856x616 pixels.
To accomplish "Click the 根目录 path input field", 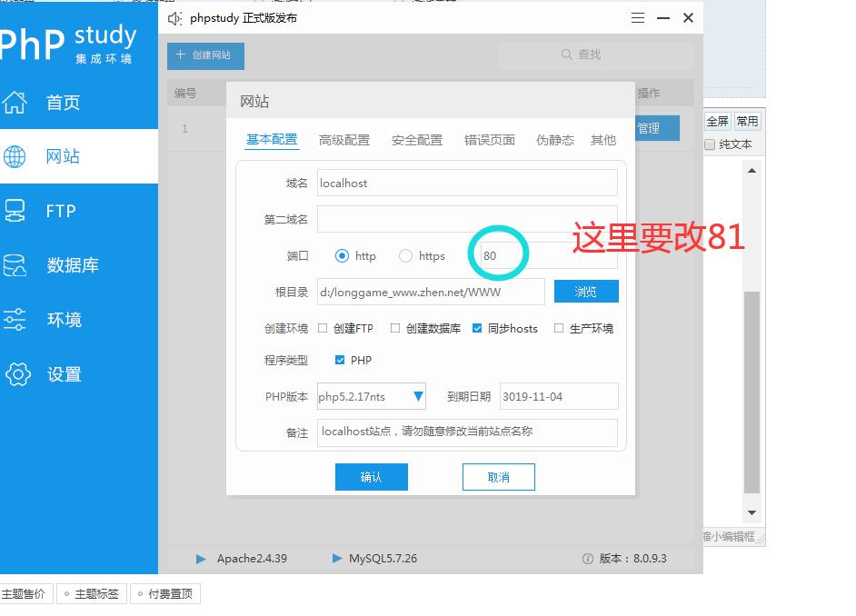I will click(431, 292).
